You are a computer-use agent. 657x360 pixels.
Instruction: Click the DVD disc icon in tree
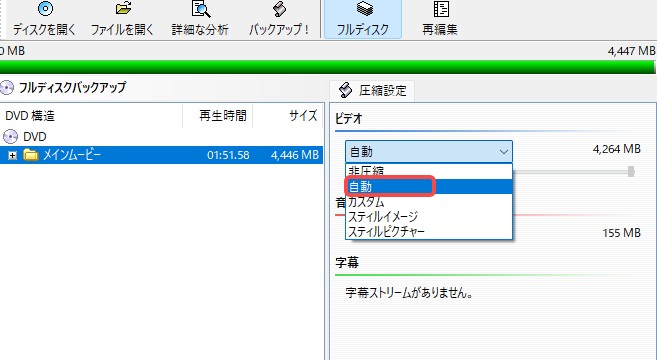(10, 137)
